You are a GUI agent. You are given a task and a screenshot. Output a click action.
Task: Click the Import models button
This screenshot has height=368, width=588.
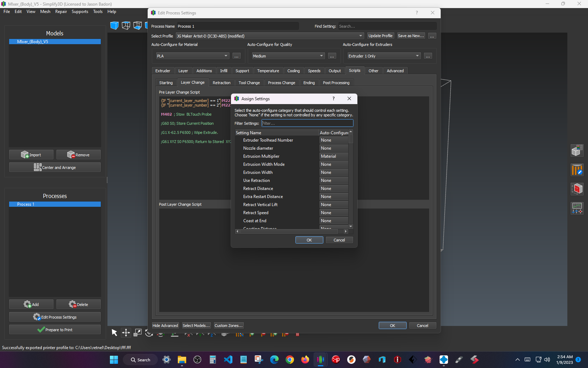(x=31, y=155)
